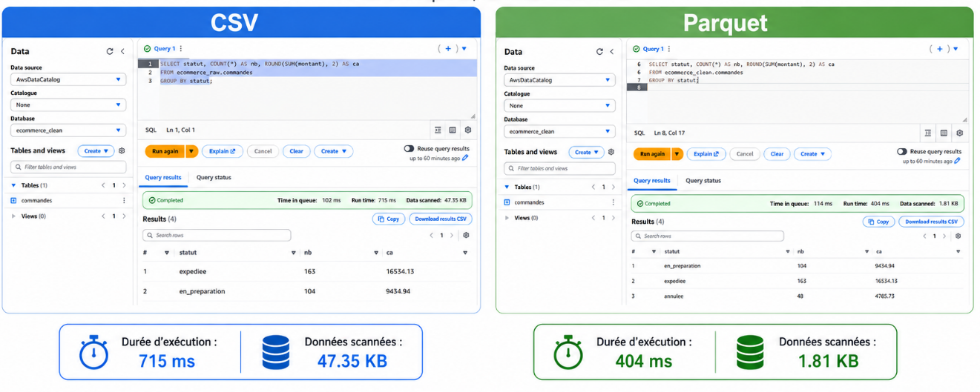Switch to Query status tab in CSV console

pyautogui.click(x=214, y=177)
